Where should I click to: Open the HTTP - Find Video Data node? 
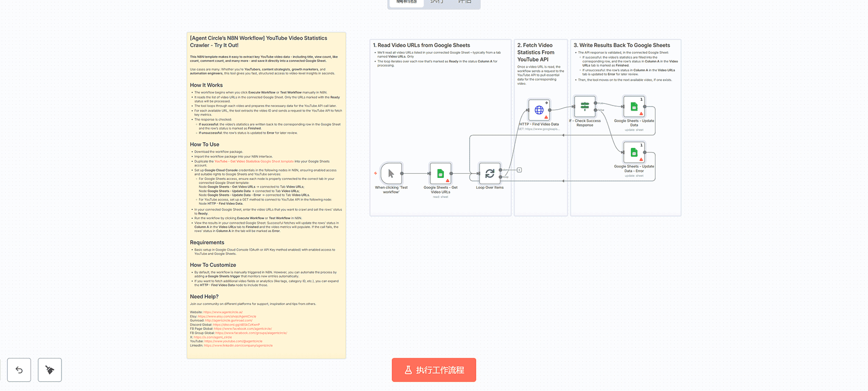[x=539, y=110]
